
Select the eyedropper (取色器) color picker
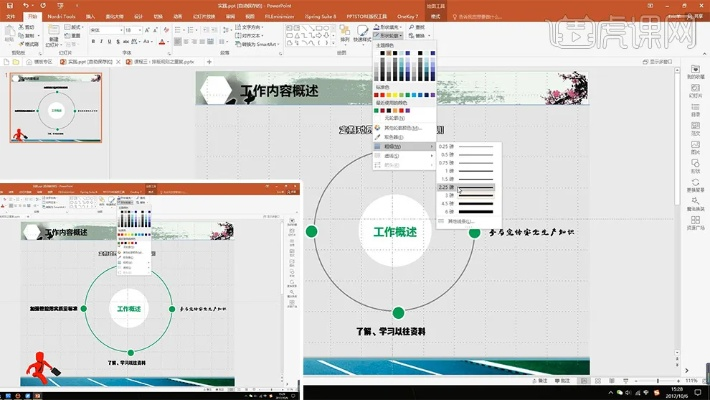(399, 137)
